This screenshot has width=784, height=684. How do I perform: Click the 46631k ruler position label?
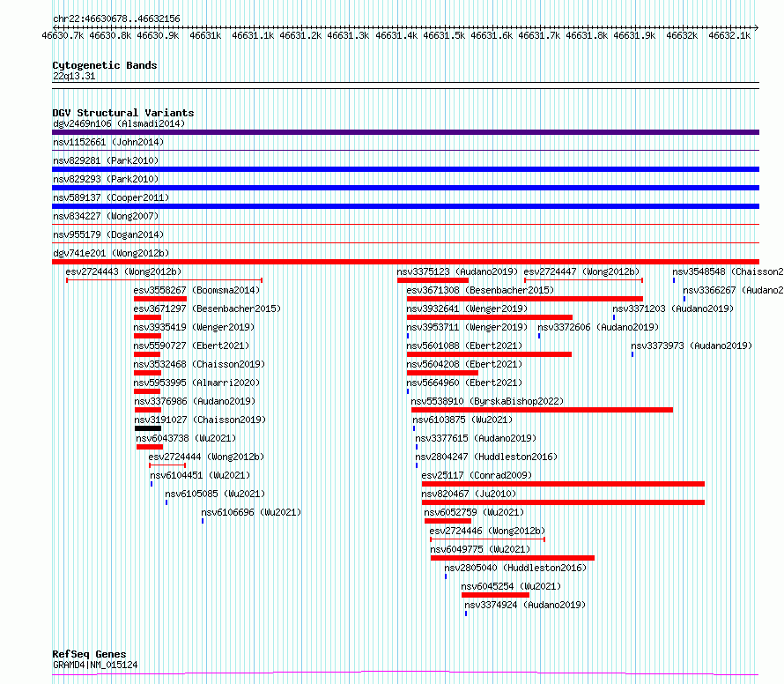pyautogui.click(x=205, y=35)
